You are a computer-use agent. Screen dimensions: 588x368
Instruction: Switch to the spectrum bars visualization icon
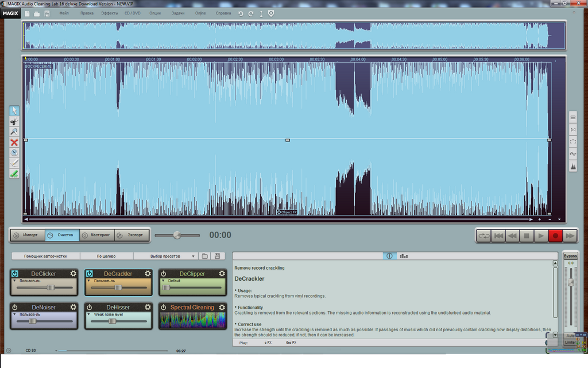[404, 256]
